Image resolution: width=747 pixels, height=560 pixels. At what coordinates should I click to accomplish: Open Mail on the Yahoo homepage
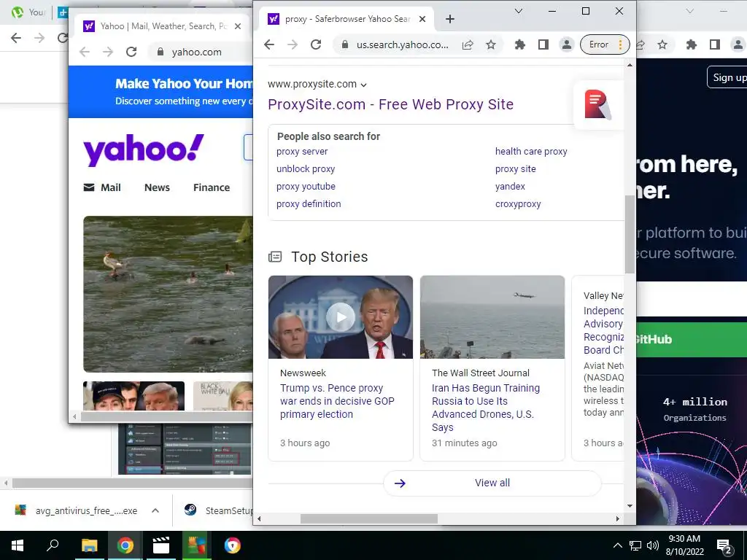(x=102, y=187)
